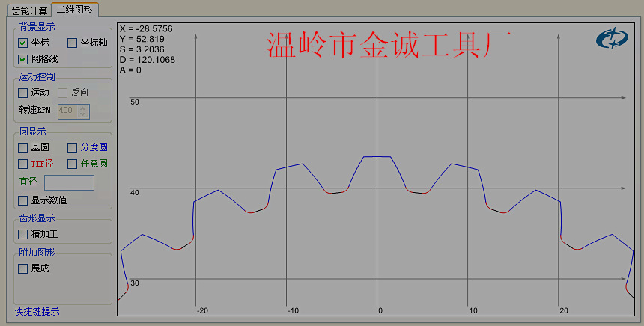Toggle the 展成 checkbox
The image size is (644, 326).
[x=23, y=268]
